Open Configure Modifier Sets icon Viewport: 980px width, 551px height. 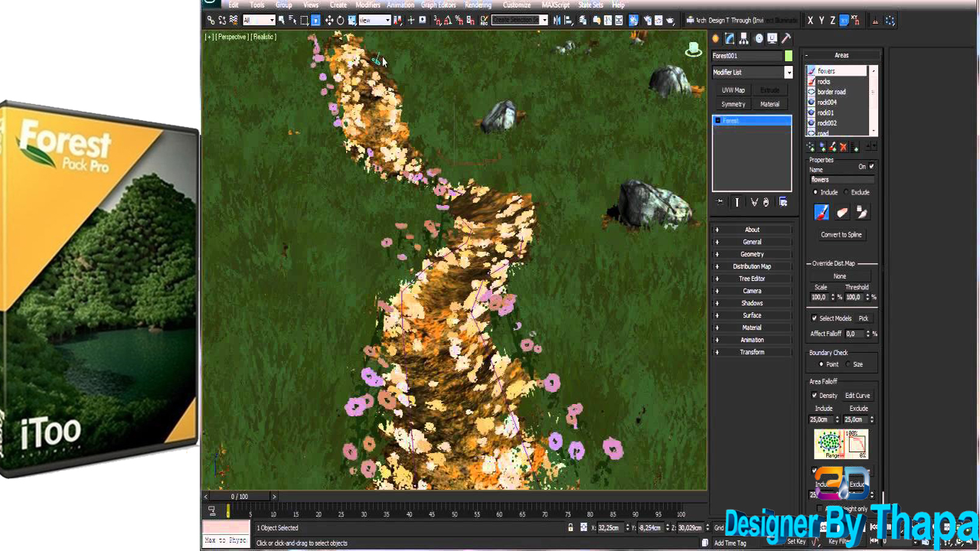point(783,202)
